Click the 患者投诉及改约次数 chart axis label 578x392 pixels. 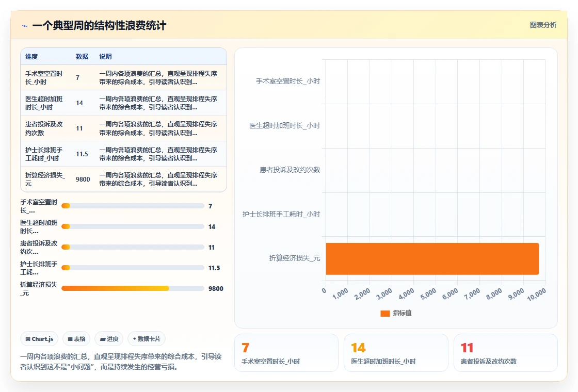(290, 170)
